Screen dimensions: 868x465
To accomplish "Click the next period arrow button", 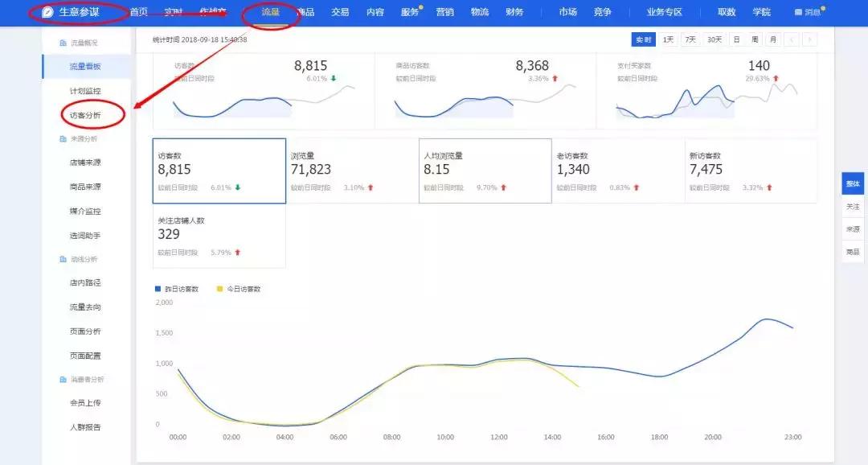I will 809,39.
